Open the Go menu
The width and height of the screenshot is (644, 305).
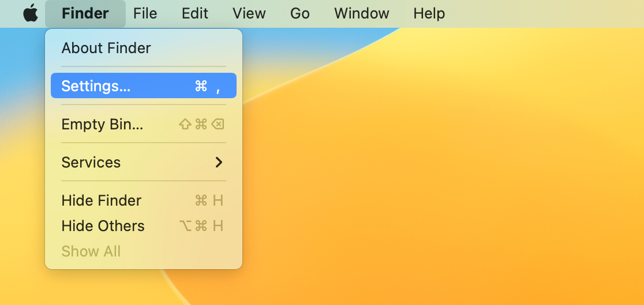click(300, 13)
